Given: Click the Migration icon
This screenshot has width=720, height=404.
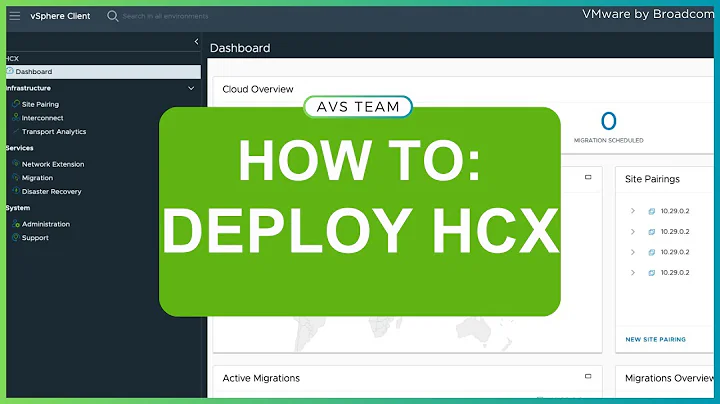Looking at the screenshot, I should pos(16,177).
